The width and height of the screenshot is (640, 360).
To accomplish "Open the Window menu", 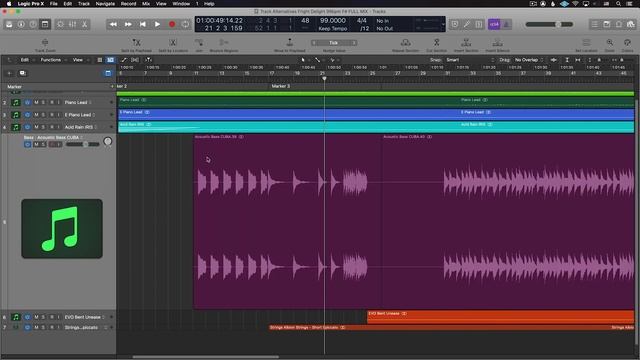I will pyautogui.click(x=181, y=4).
